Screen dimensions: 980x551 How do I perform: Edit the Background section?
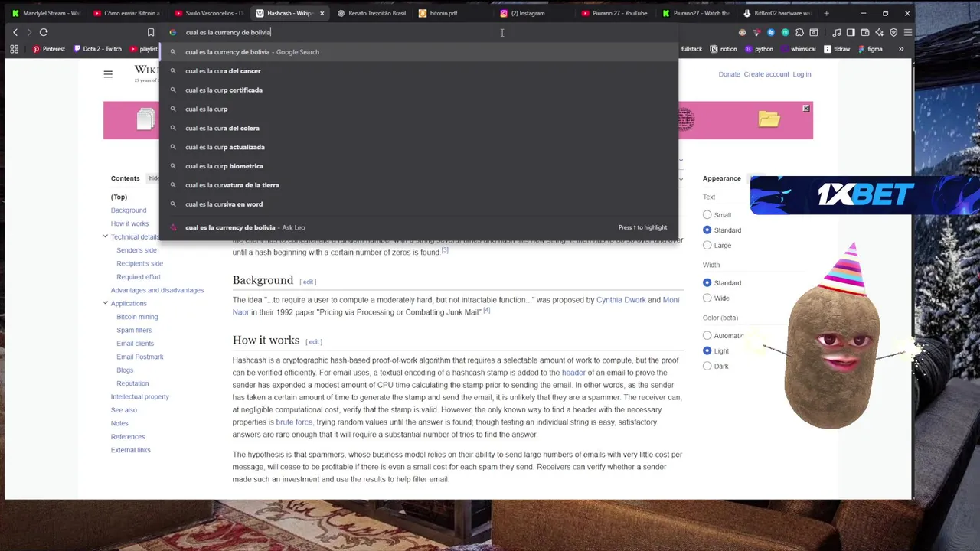pyautogui.click(x=308, y=282)
